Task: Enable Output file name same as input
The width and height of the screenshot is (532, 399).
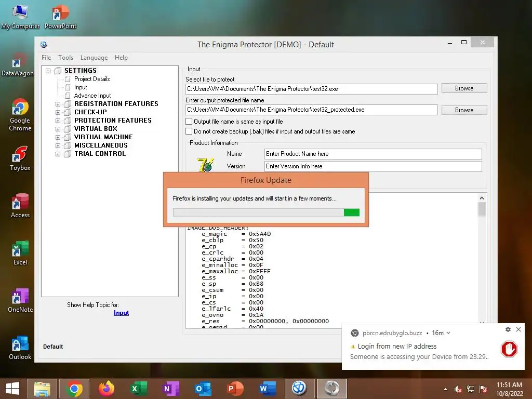Action: tap(189, 122)
